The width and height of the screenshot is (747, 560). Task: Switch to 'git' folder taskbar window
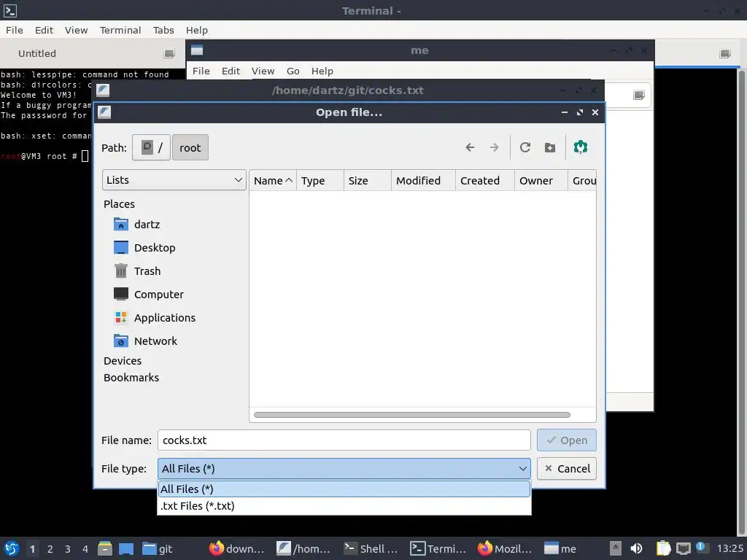pyautogui.click(x=158, y=548)
